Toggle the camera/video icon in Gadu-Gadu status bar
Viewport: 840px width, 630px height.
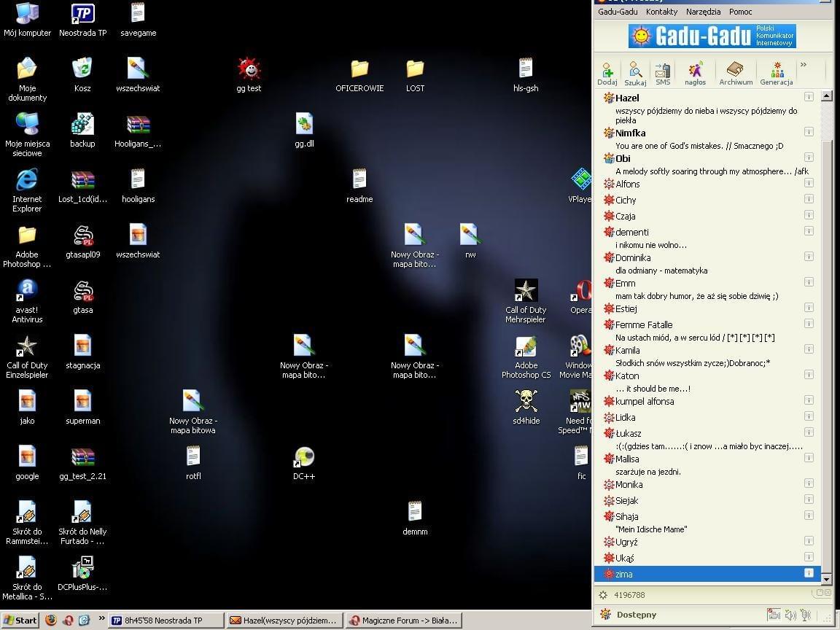(x=773, y=615)
